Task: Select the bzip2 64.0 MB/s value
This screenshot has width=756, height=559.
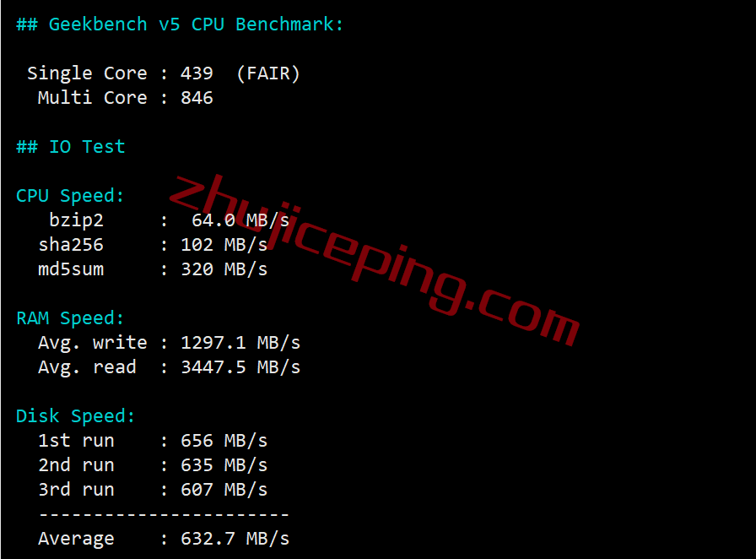Action: click(240, 220)
